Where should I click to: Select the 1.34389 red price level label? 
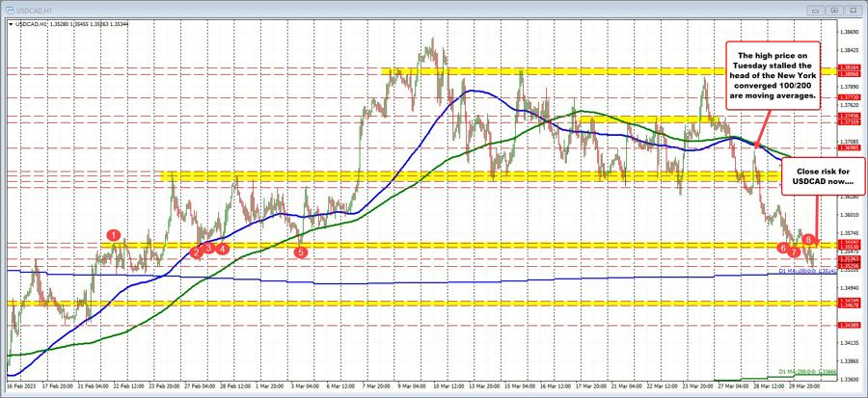pyautogui.click(x=850, y=326)
